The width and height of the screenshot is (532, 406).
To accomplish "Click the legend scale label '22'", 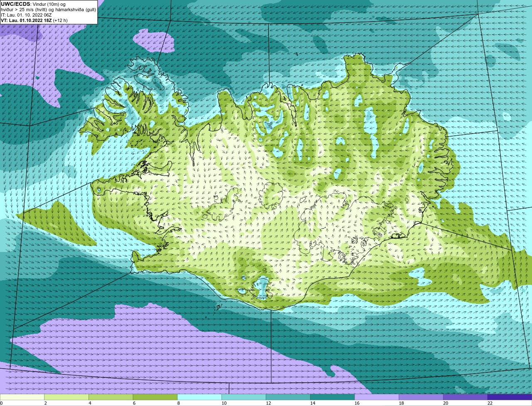I will (490, 403).
